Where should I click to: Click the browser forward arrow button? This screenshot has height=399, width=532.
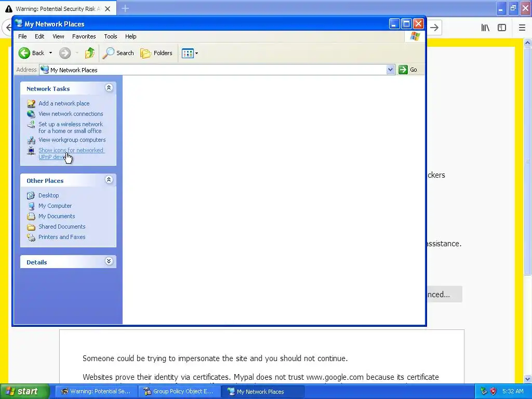[x=434, y=28]
